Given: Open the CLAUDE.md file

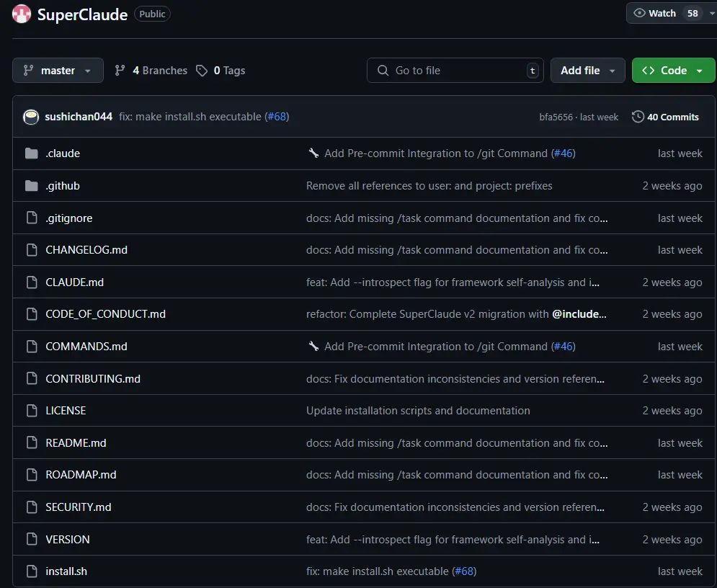Looking at the screenshot, I should point(74,282).
